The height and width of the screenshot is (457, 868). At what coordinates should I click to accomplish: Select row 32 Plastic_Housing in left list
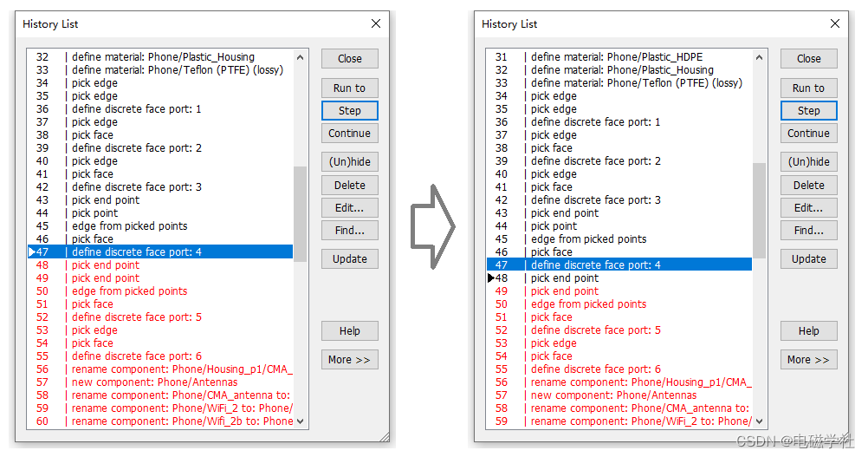pyautogui.click(x=160, y=57)
